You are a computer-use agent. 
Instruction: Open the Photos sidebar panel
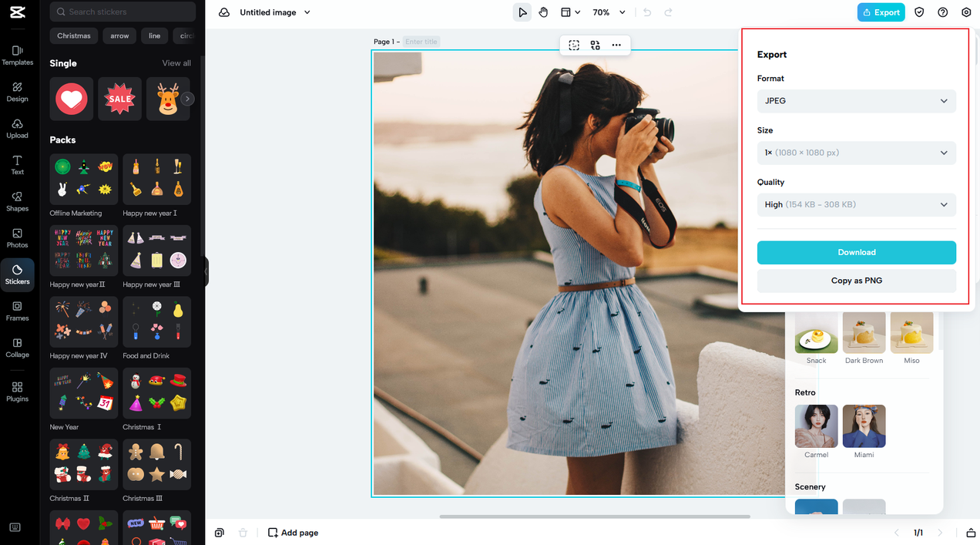click(17, 238)
